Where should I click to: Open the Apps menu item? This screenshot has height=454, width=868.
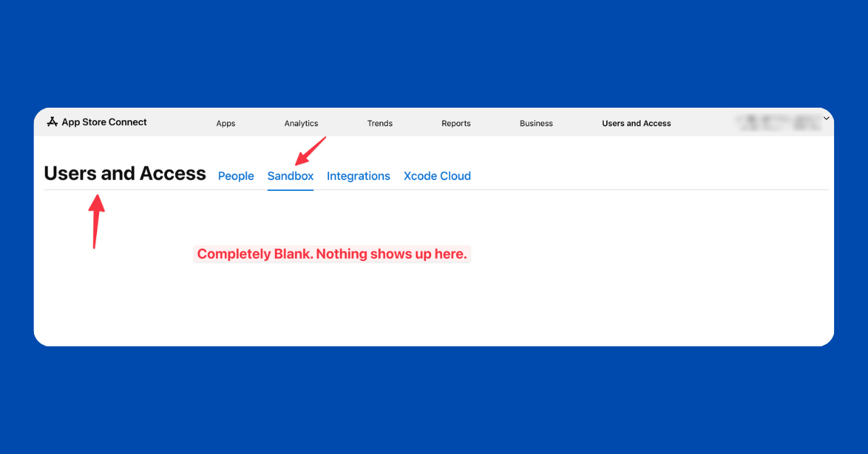click(x=226, y=124)
